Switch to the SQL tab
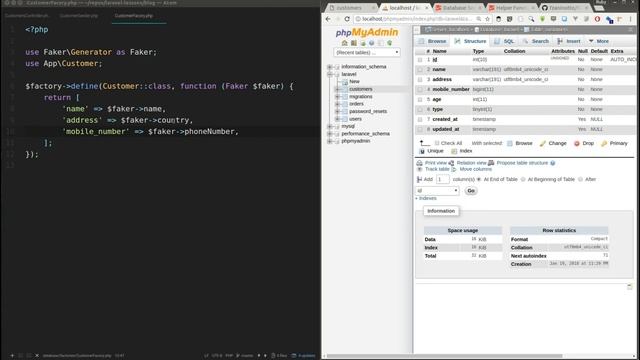The height and width of the screenshot is (360, 640). [x=504, y=41]
